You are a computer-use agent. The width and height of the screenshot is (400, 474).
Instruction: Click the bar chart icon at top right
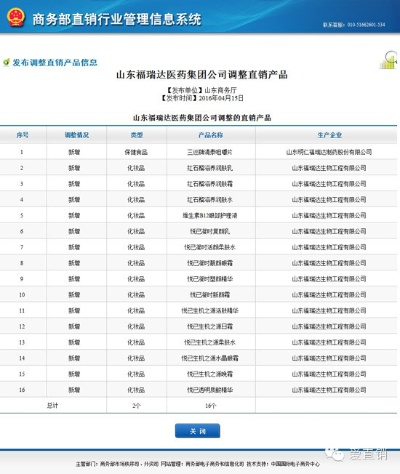point(388,60)
